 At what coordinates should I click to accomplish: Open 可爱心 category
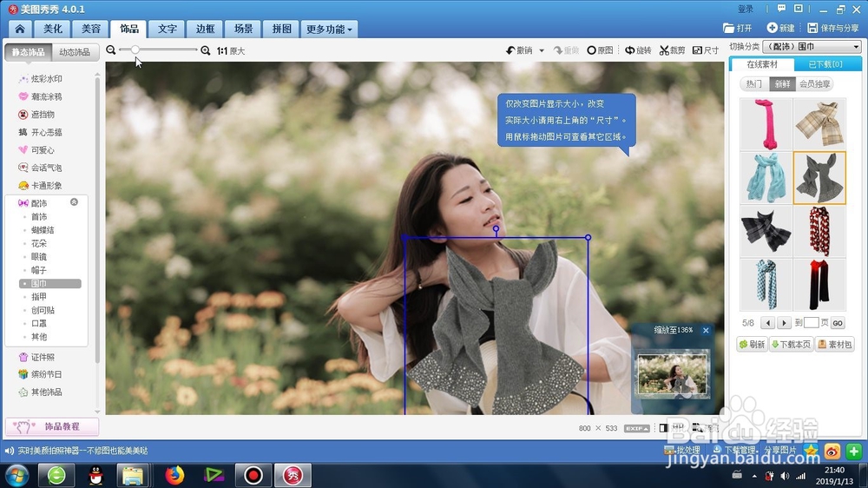tap(36, 149)
